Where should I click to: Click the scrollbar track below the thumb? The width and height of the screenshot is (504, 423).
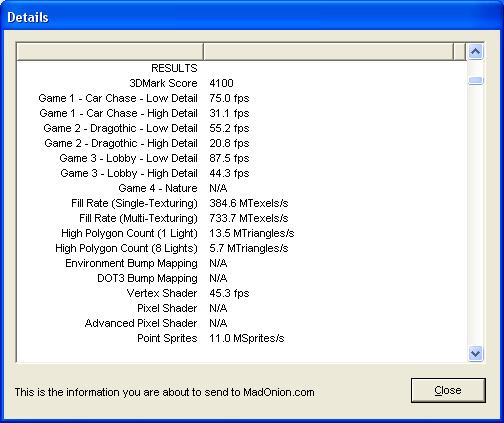click(x=475, y=215)
